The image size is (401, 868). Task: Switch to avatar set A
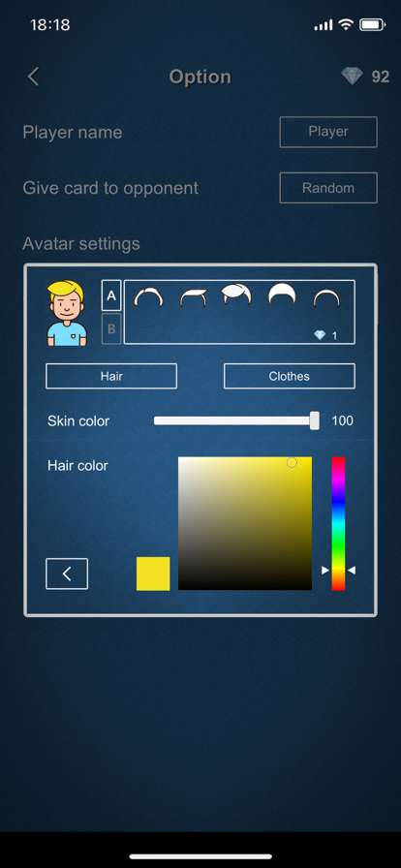(111, 295)
